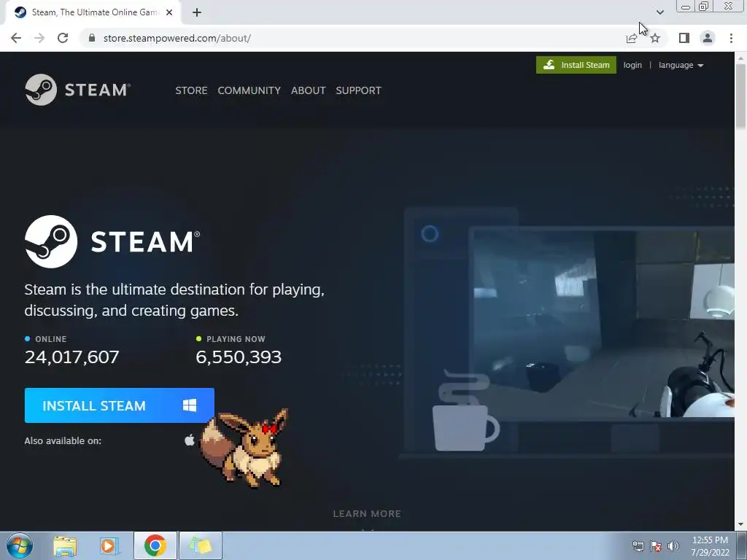Image resolution: width=747 pixels, height=560 pixels.
Task: Click the page vertical scrollbar thumb
Action: click(740, 96)
